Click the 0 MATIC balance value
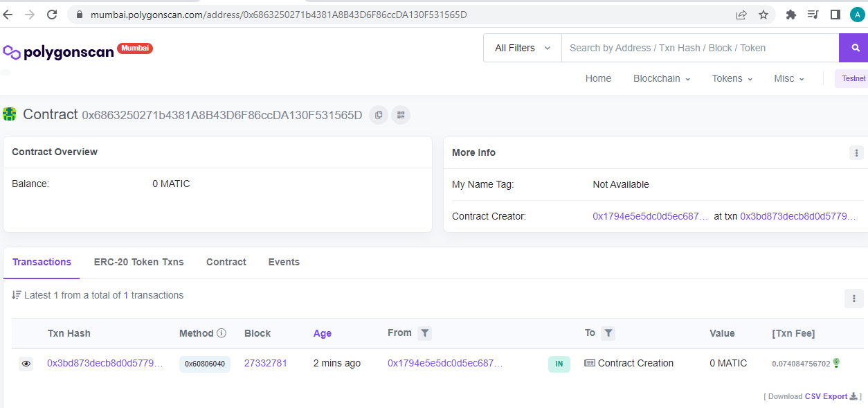The image size is (868, 408). pos(171,184)
